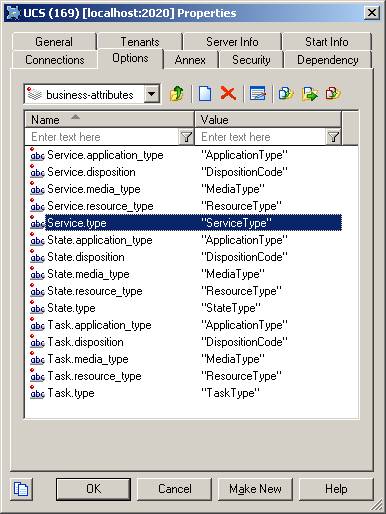386x514 pixels.
Task: Sort by the Value column header
Action: point(268,120)
